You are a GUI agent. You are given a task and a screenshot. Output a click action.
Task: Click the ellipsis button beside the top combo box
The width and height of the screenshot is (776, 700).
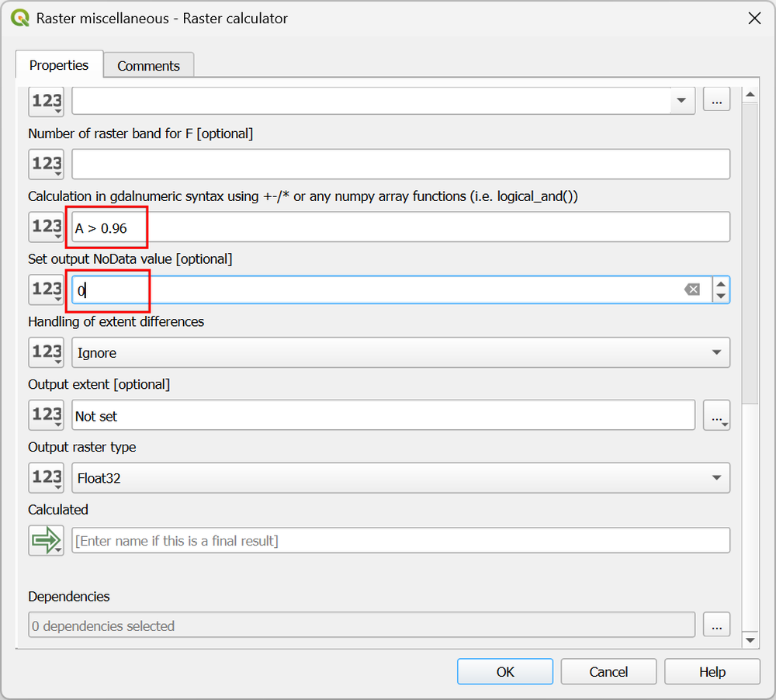716,100
